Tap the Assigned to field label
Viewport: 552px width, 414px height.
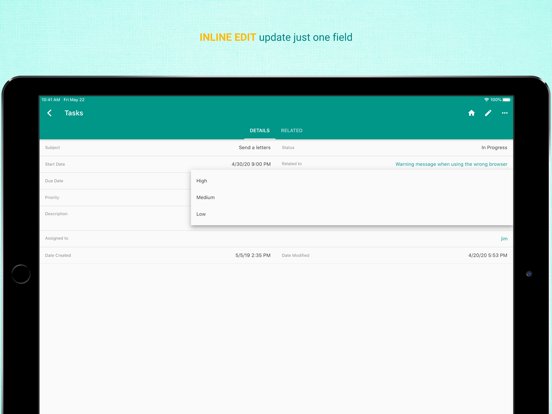[x=57, y=239]
